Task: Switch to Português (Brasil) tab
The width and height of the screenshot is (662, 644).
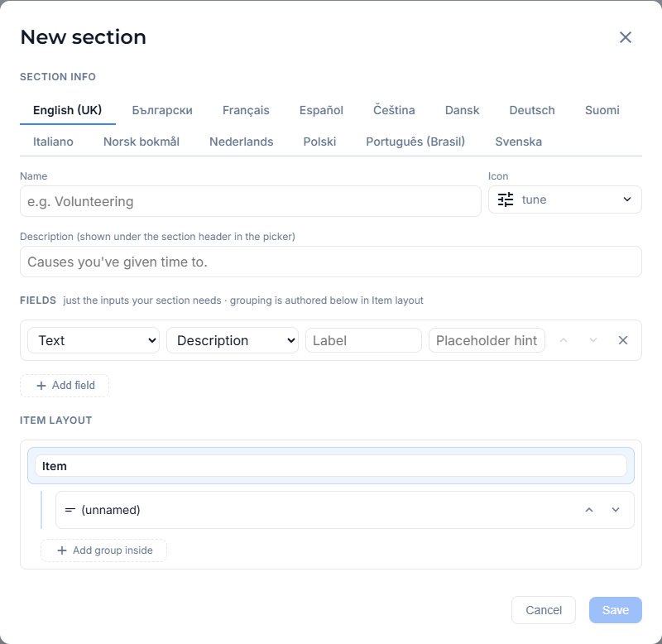Action: [415, 142]
